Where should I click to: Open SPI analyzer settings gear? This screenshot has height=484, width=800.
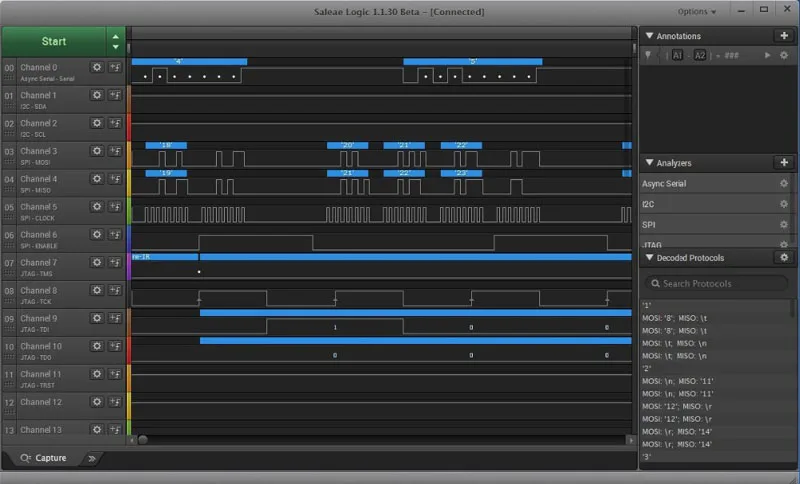(784, 224)
